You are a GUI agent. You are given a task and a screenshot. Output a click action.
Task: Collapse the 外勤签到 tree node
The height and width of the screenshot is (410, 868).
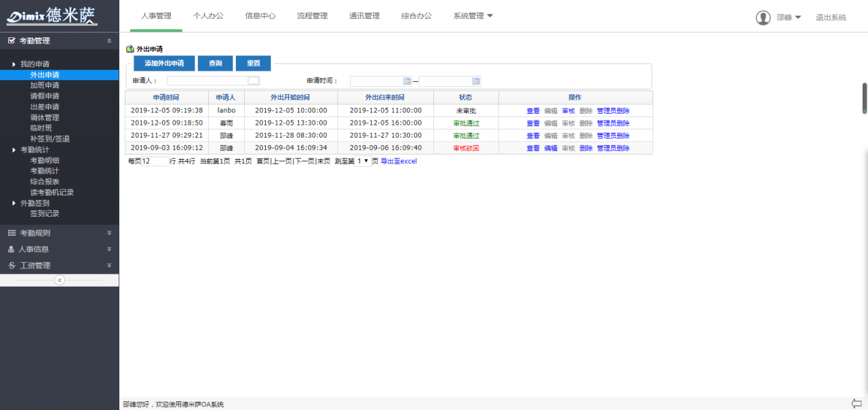click(14, 203)
